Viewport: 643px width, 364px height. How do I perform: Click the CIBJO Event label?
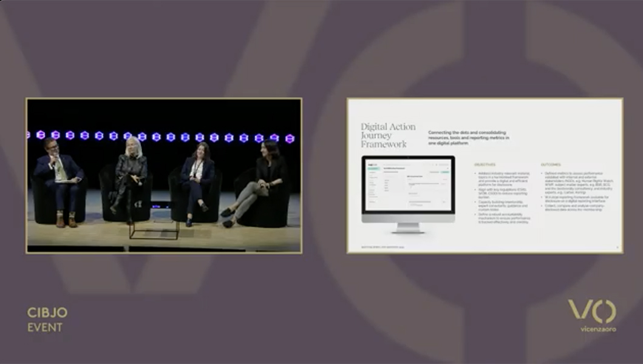[47, 319]
